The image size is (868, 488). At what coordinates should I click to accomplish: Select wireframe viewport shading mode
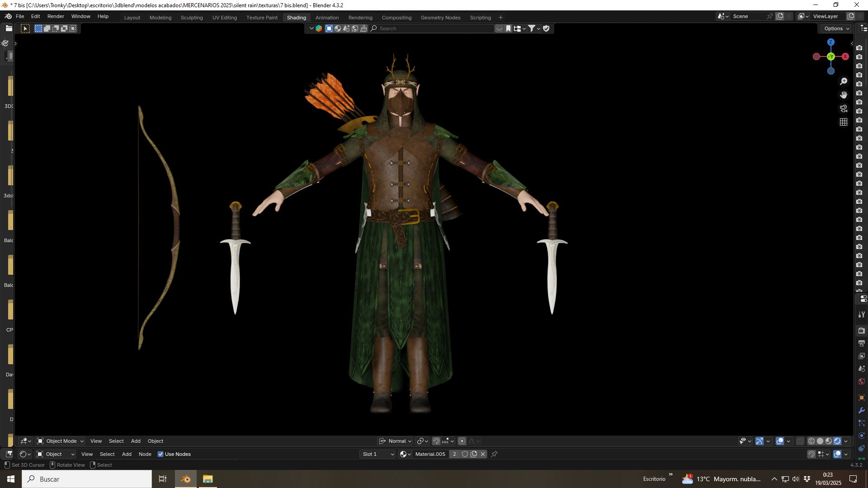click(811, 441)
